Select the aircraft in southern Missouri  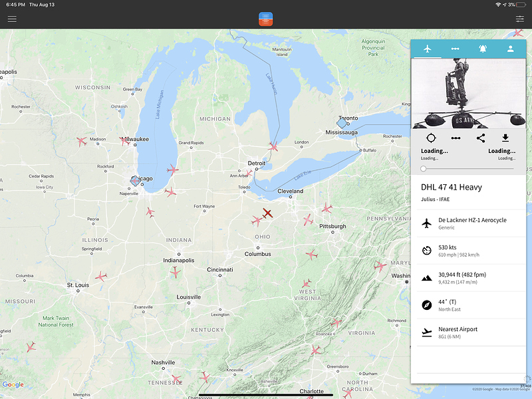pyautogui.click(x=31, y=347)
